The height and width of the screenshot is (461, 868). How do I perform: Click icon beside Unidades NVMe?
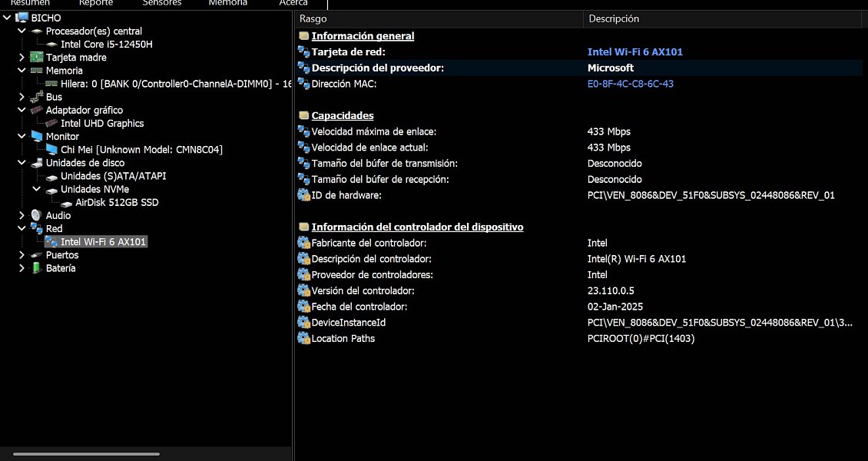coord(51,190)
